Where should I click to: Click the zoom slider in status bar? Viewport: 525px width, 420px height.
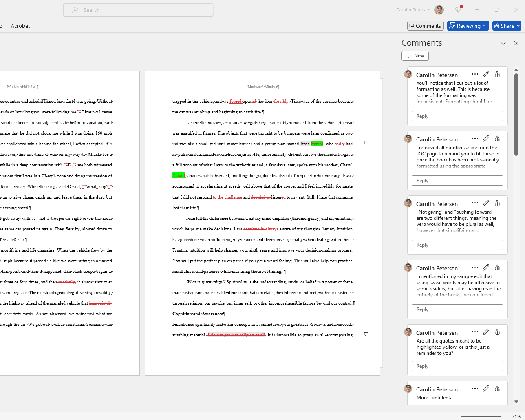(481, 416)
